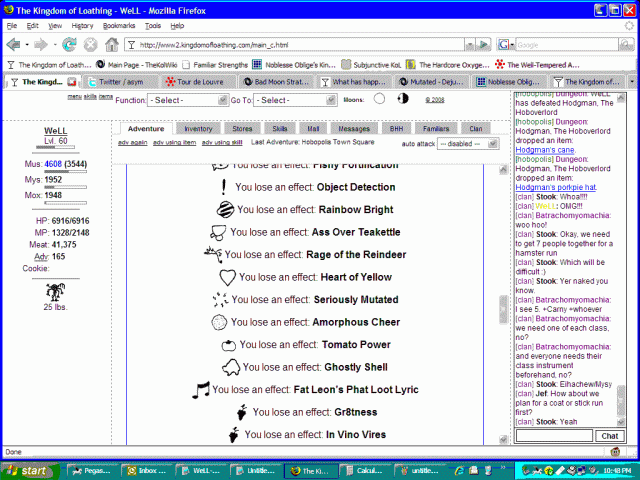The height and width of the screenshot is (480, 640).
Task: Click the Rage of the Reindeer icon
Action: click(213, 255)
